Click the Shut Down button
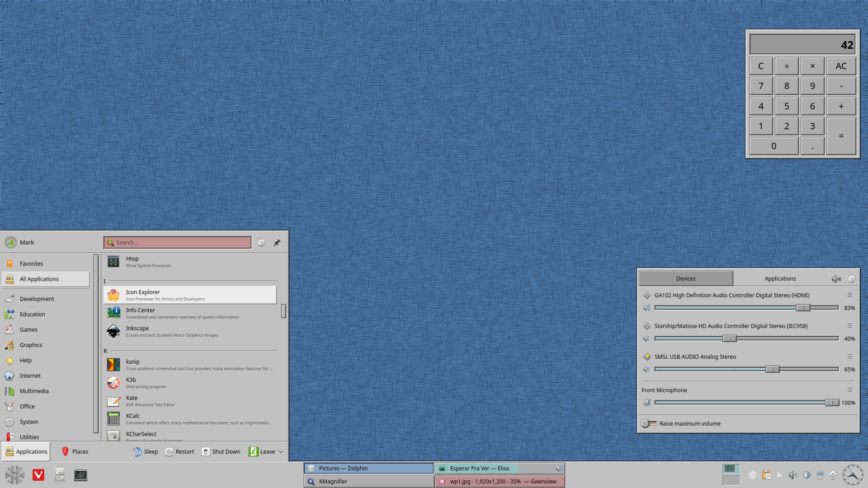The height and width of the screenshot is (488, 868). pos(221,452)
